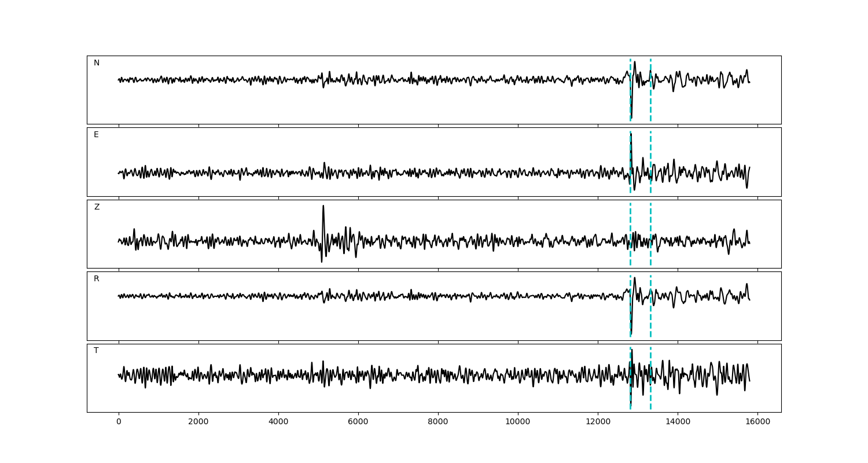Click the Z channel label

(x=97, y=207)
